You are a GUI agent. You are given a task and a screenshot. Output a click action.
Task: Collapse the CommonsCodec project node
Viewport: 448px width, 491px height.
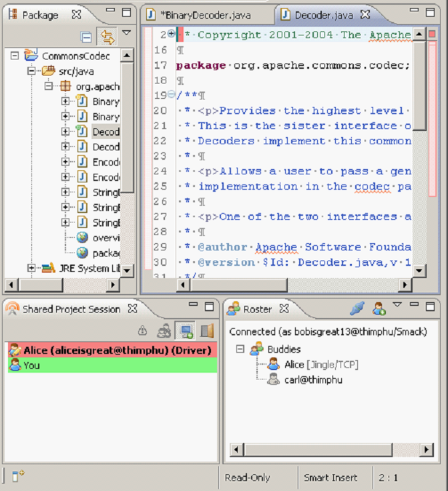point(15,55)
